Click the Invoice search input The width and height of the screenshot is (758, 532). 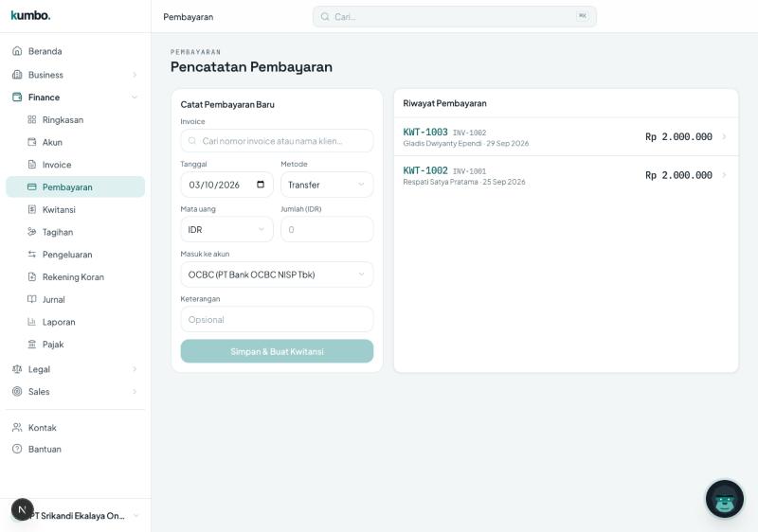[x=277, y=141]
